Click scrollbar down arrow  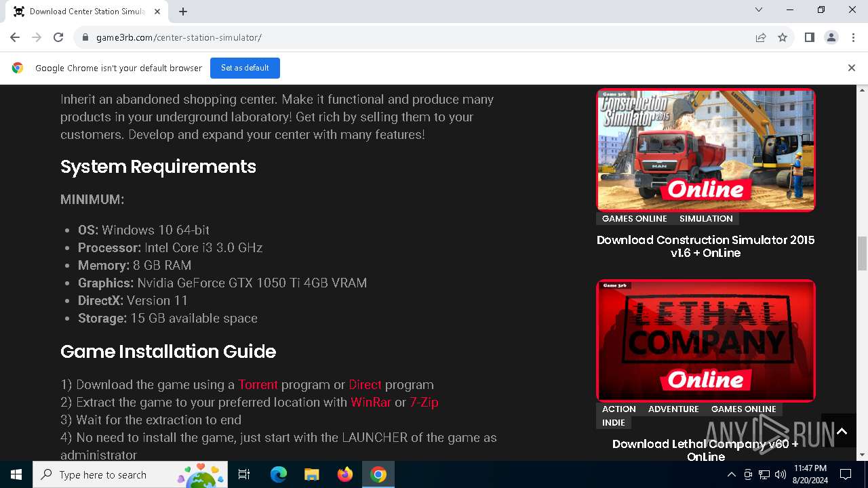click(863, 455)
